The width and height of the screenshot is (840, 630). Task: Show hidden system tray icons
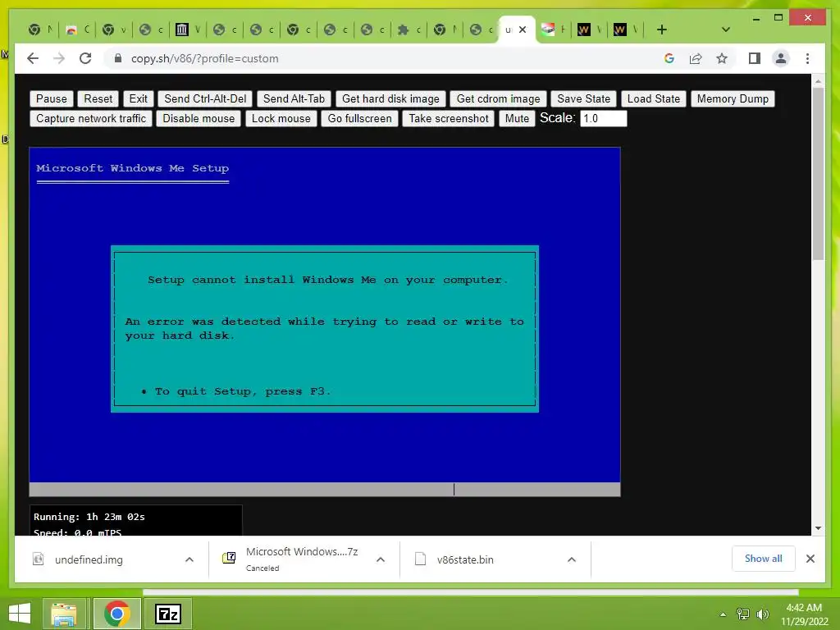click(x=723, y=614)
